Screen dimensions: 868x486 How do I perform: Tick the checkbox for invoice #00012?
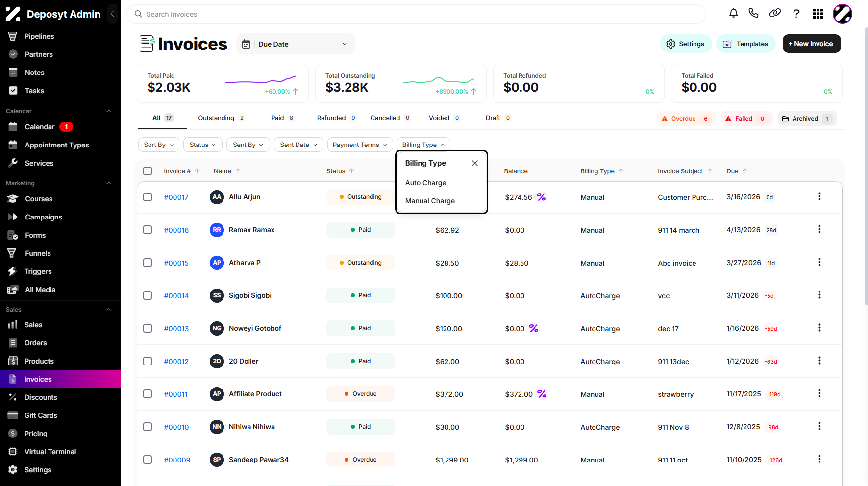point(148,361)
